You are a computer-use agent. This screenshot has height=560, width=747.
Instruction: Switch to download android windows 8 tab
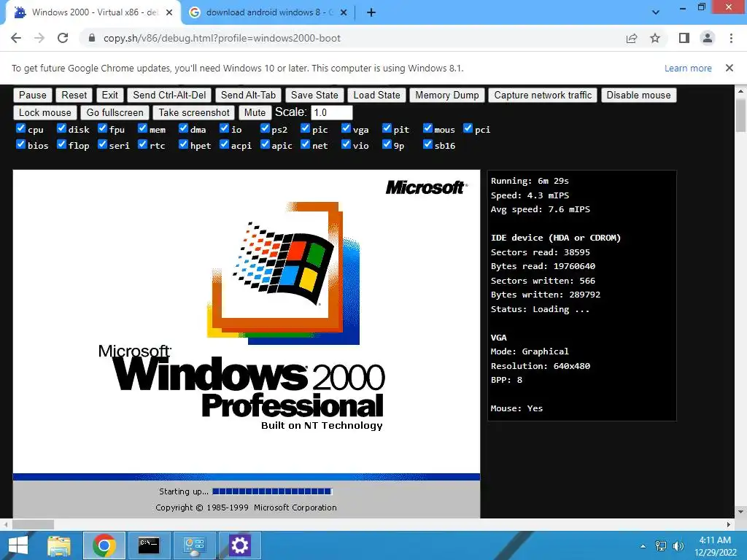pyautogui.click(x=268, y=12)
